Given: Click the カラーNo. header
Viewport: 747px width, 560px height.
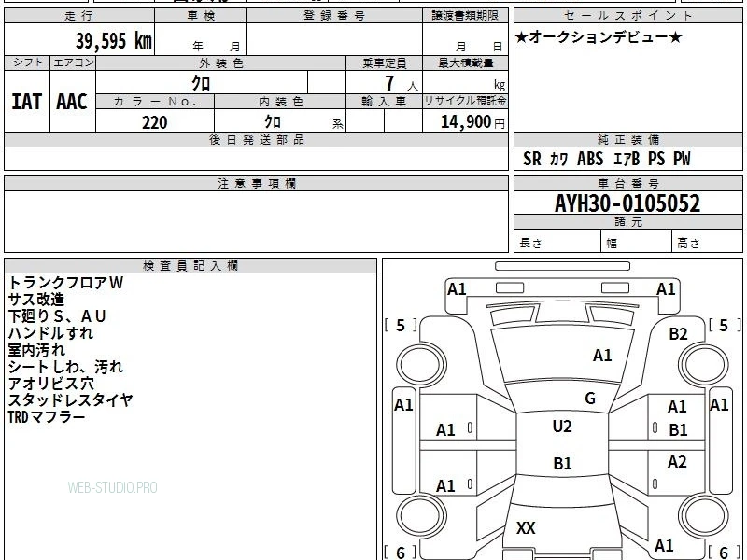Looking at the screenshot, I should tap(155, 102).
